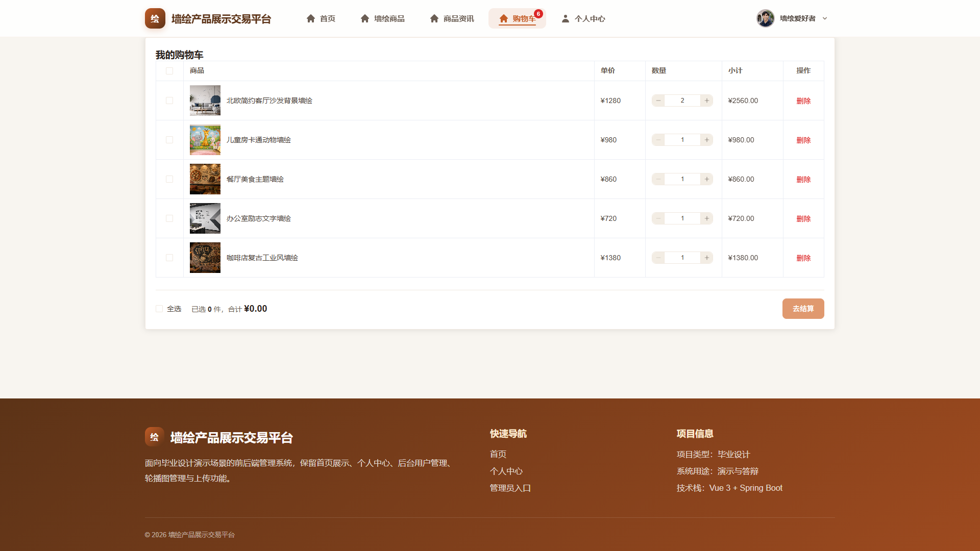The width and height of the screenshot is (980, 551).
Task: Open the 墙绘商品 menu item
Action: (382, 18)
